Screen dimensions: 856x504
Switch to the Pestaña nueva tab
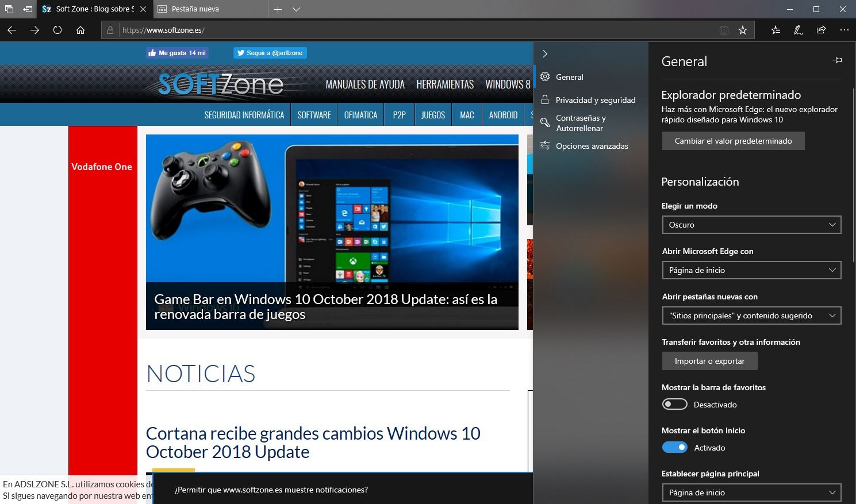point(209,9)
